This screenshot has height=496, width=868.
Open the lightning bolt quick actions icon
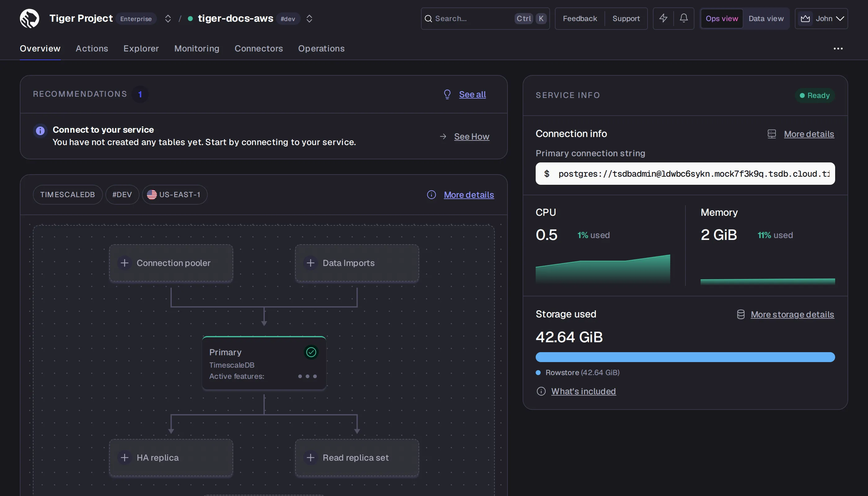point(663,18)
